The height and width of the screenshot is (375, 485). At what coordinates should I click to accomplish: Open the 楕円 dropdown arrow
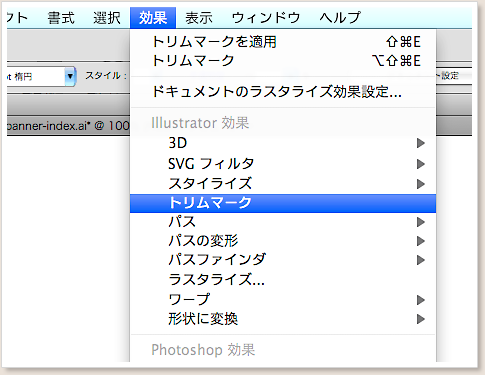coord(70,76)
